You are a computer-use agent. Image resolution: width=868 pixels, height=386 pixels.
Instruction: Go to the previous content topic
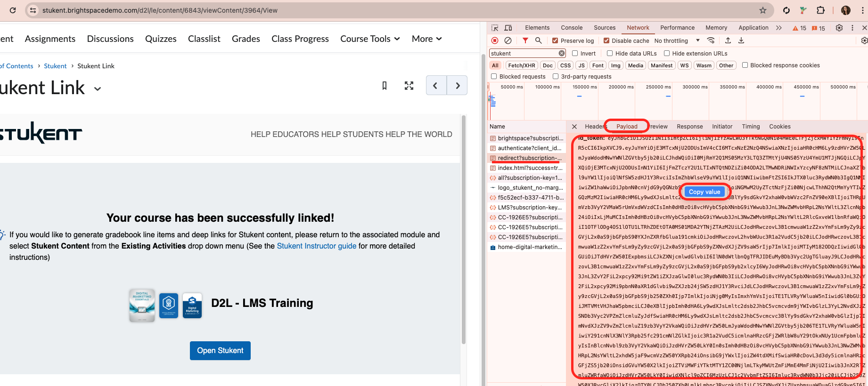tap(436, 86)
